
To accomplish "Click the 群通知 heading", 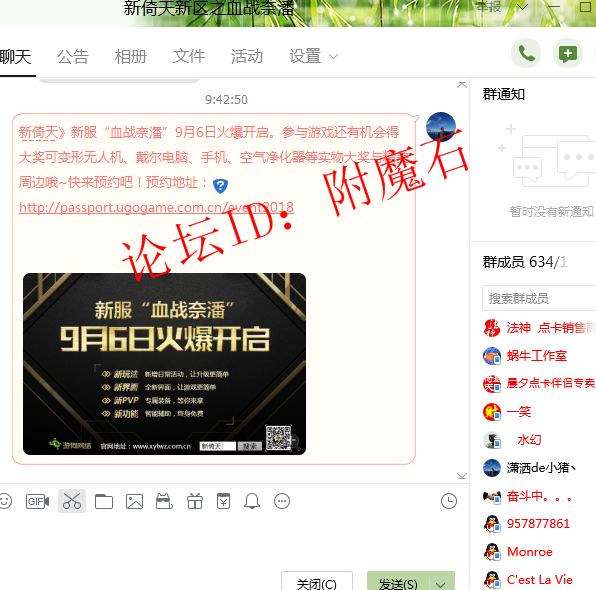I will pos(504,94).
